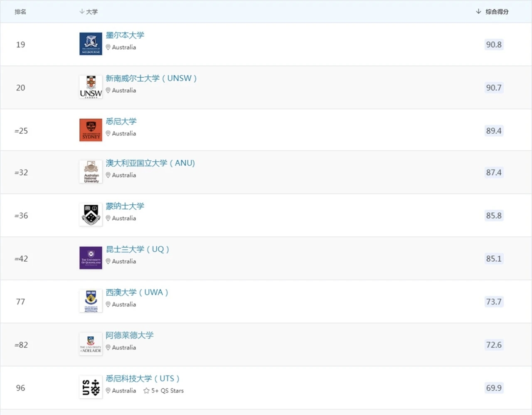Click the University of Sydney logo
This screenshot has height=415, width=532.
[90, 130]
